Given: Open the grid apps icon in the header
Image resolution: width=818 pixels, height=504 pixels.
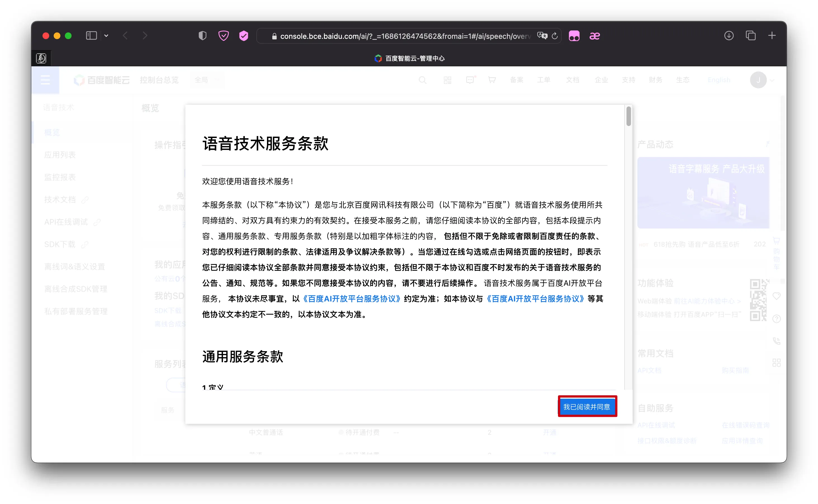Looking at the screenshot, I should coord(448,80).
